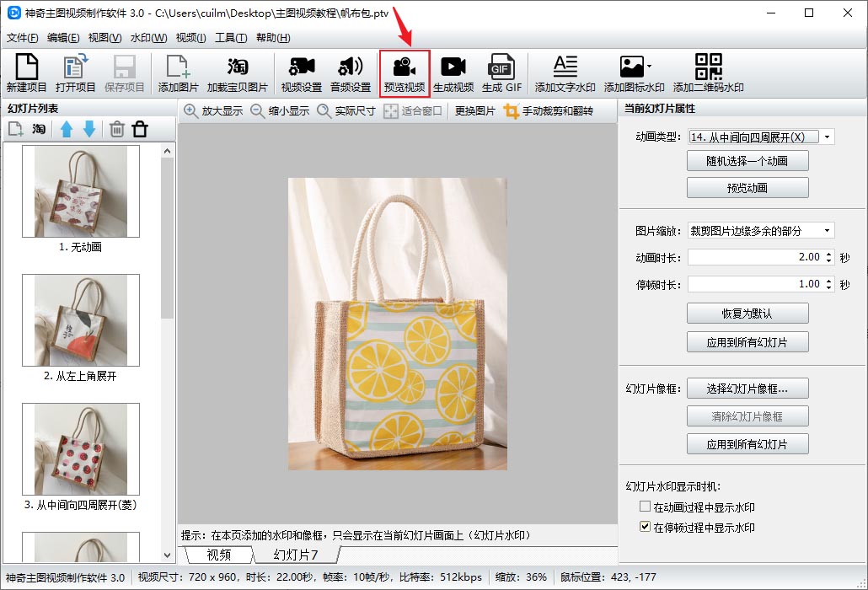Image resolution: width=868 pixels, height=590 pixels.
Task: Uncheck 在停顿过程中显示水印 checkbox
Action: tap(645, 527)
